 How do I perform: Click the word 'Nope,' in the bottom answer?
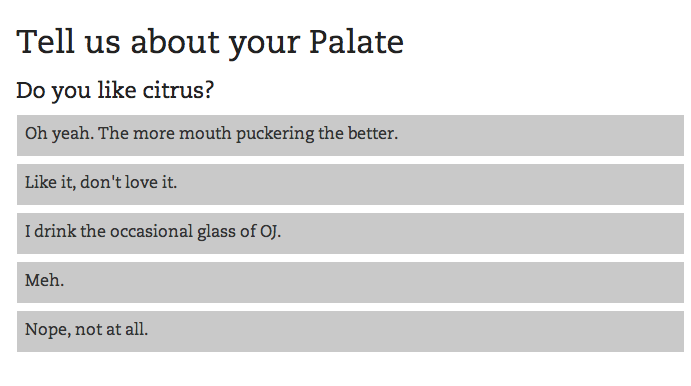48,330
